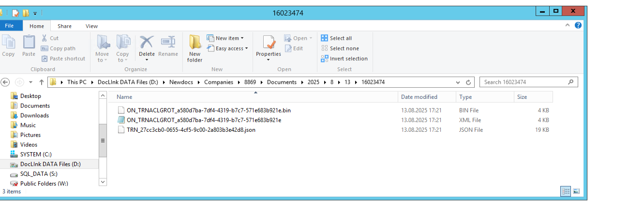Select the TRN_27cc3cb0 .json file

click(191, 129)
